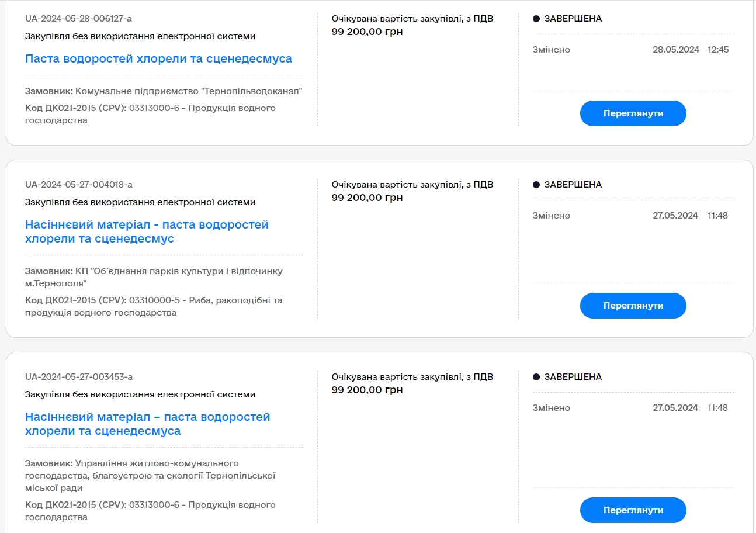Click Закупівля без використання електронної системи label
The width and height of the screenshot is (756, 533).
[x=140, y=36]
